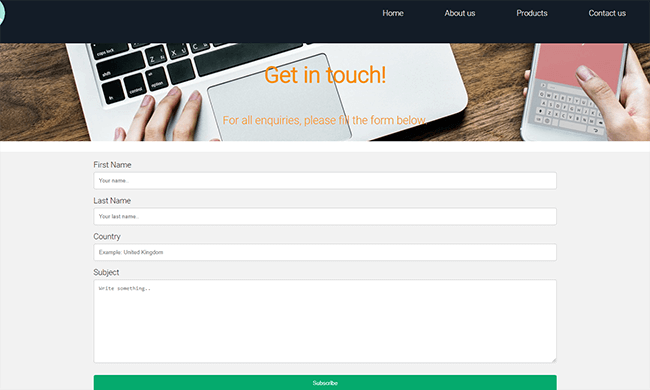
Task: Focus the Last Name input field
Action: point(325,216)
